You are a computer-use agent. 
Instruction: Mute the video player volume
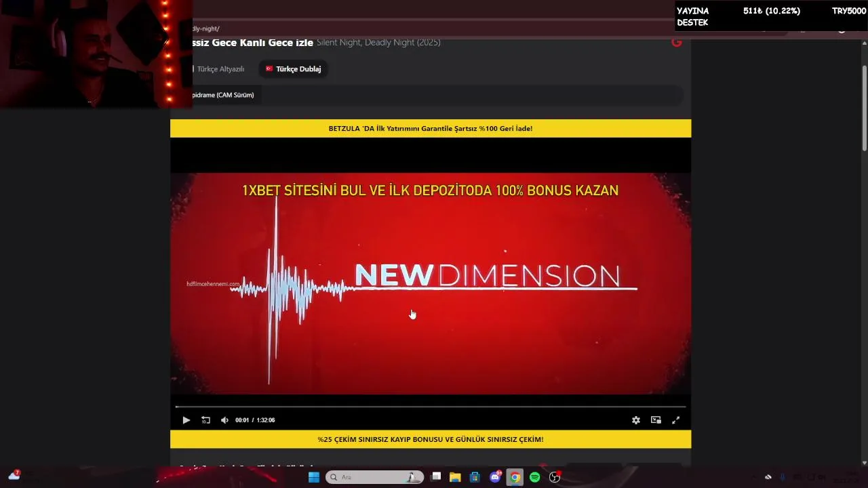(x=224, y=420)
